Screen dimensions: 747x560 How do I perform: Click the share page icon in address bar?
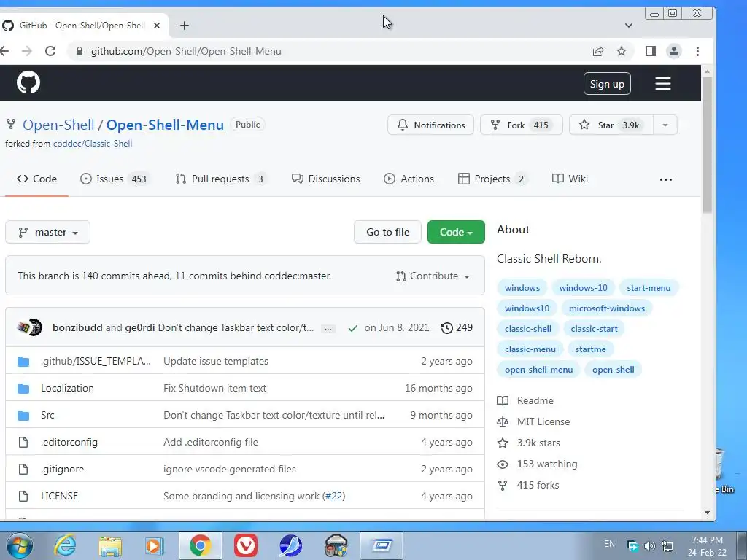coord(598,51)
